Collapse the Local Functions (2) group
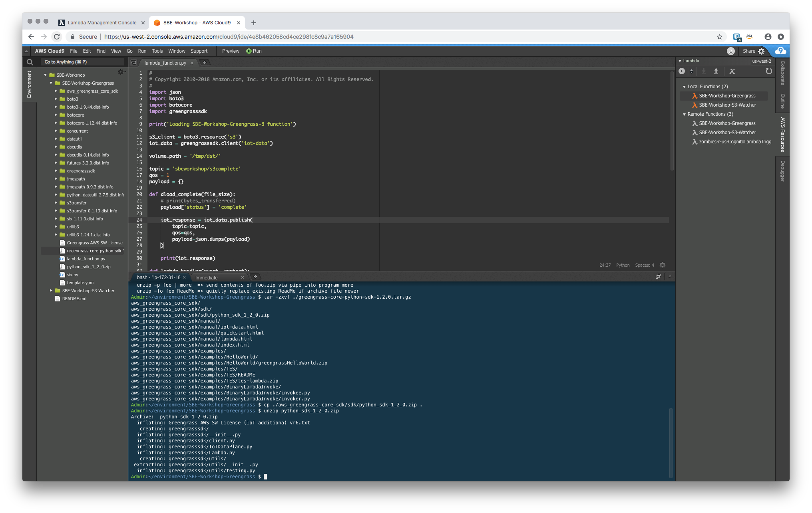The width and height of the screenshot is (812, 513). (x=684, y=87)
